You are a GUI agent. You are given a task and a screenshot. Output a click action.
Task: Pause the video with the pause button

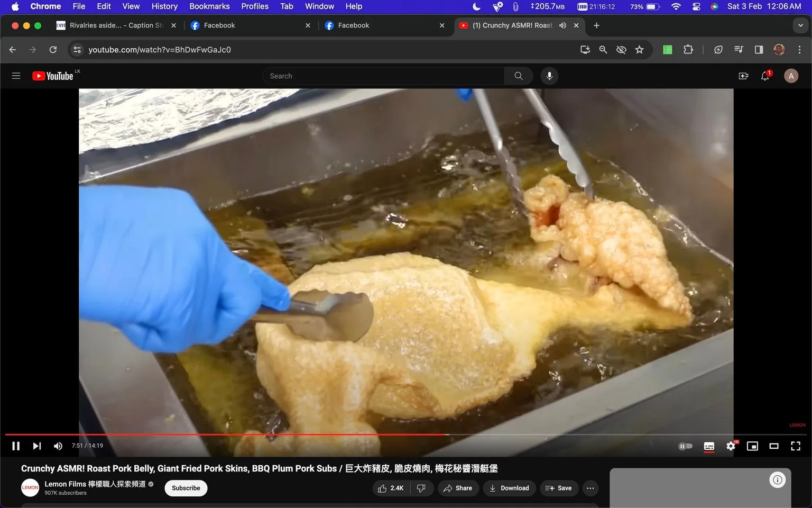[x=16, y=446]
